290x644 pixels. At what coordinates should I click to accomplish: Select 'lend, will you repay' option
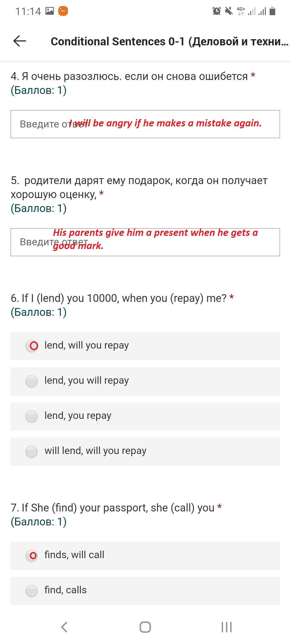pos(145,346)
